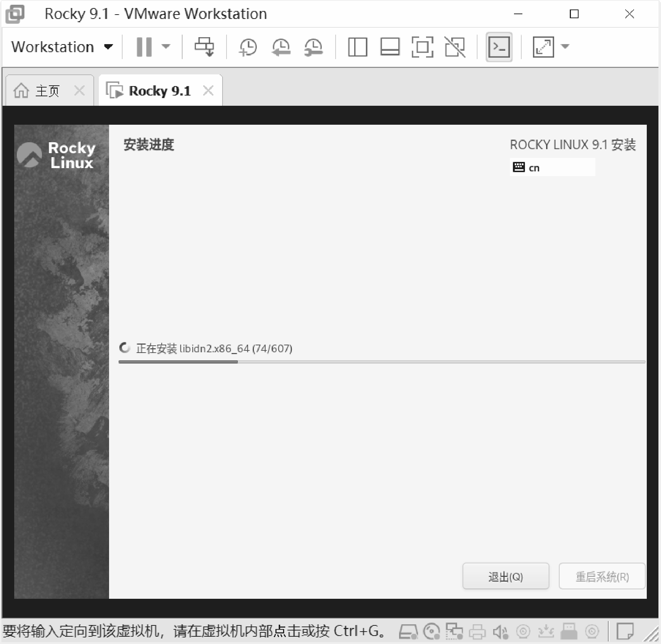
Task: Toggle the console view button
Action: click(x=499, y=47)
